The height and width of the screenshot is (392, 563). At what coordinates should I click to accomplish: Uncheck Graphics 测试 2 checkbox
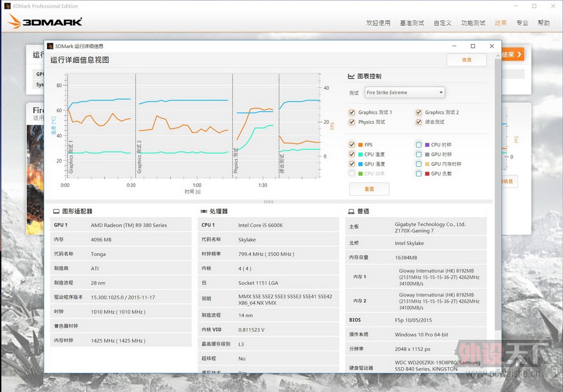[418, 112]
